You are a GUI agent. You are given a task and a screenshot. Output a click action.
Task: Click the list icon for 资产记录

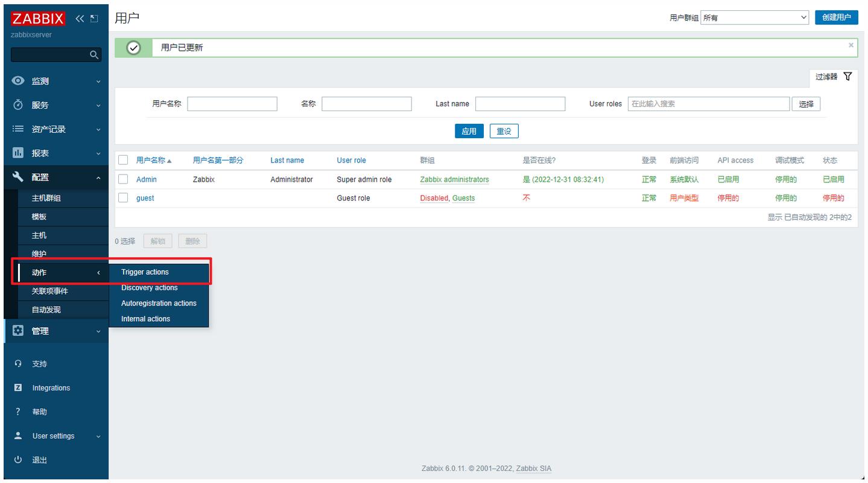(18, 129)
